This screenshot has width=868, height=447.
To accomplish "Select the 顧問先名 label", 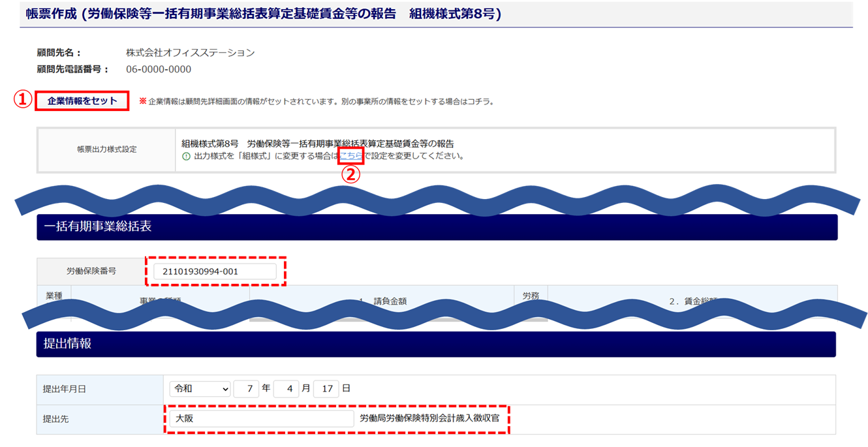I will click(x=59, y=53).
